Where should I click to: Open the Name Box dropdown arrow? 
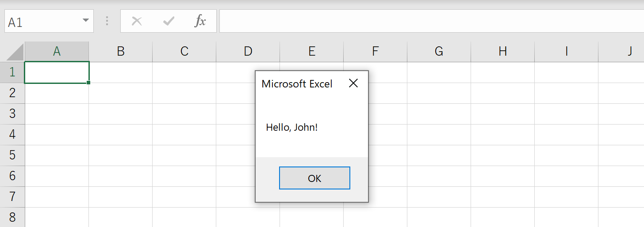point(85,21)
